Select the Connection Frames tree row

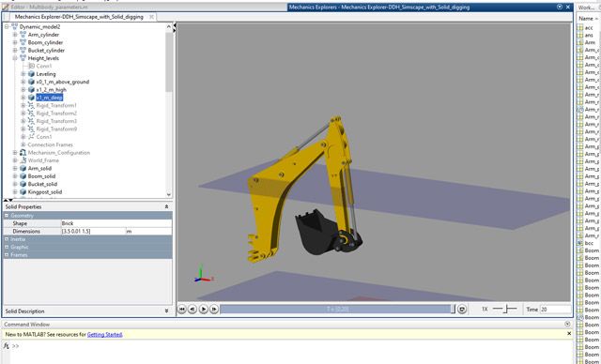50,144
